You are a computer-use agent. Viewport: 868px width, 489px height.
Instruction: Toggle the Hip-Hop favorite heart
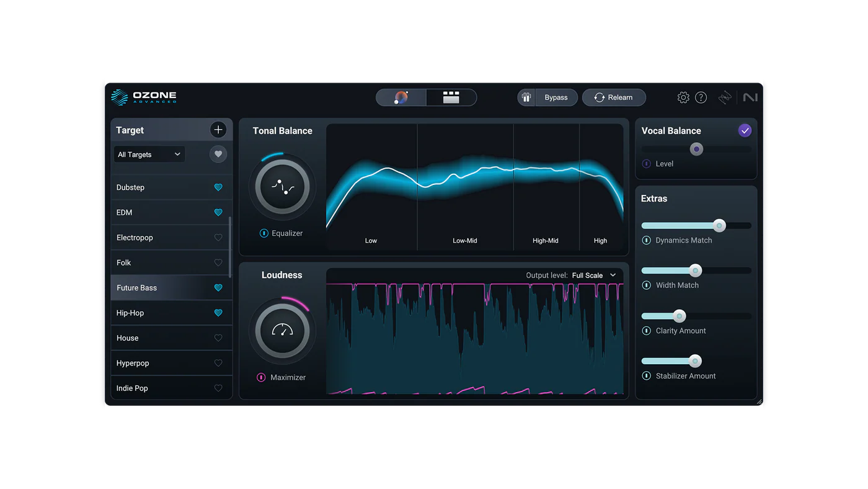(218, 313)
